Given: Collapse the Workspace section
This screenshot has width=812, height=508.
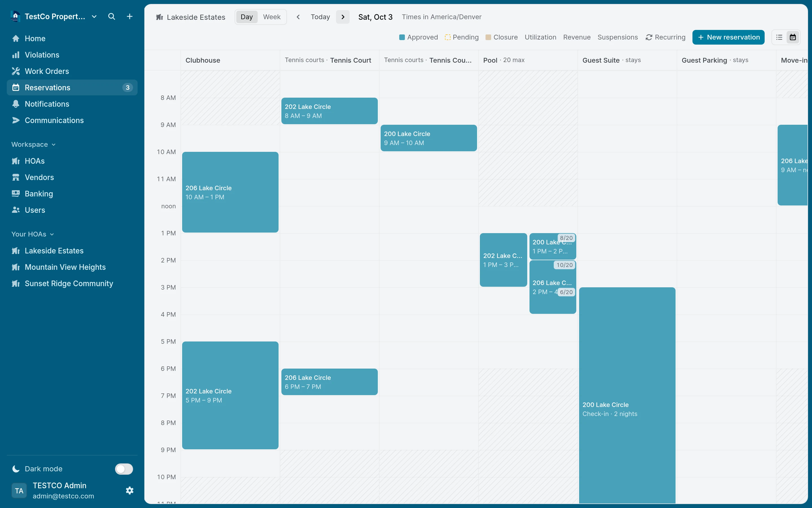Looking at the screenshot, I should tap(34, 144).
